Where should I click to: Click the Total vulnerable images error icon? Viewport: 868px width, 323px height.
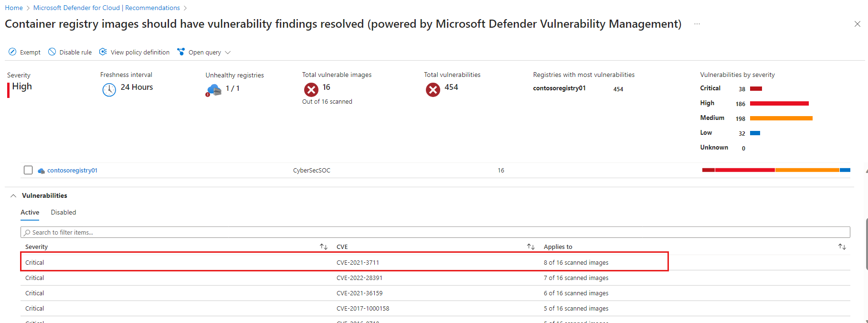[x=311, y=89]
